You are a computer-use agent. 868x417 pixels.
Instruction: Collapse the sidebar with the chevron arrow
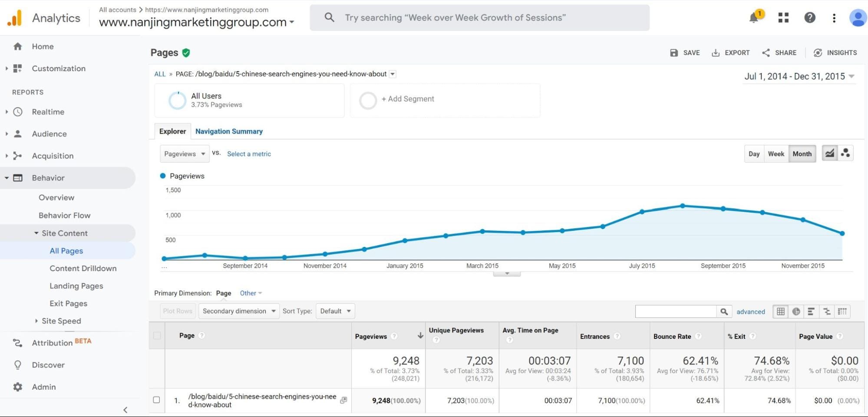coord(125,410)
